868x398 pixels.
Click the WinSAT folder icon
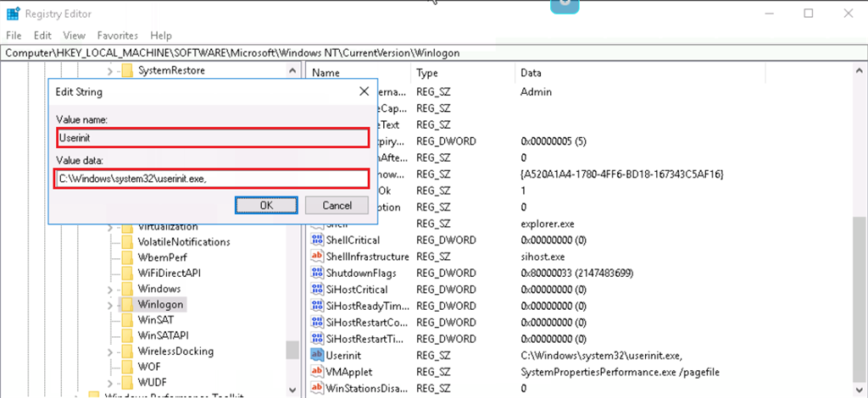pyautogui.click(x=128, y=319)
